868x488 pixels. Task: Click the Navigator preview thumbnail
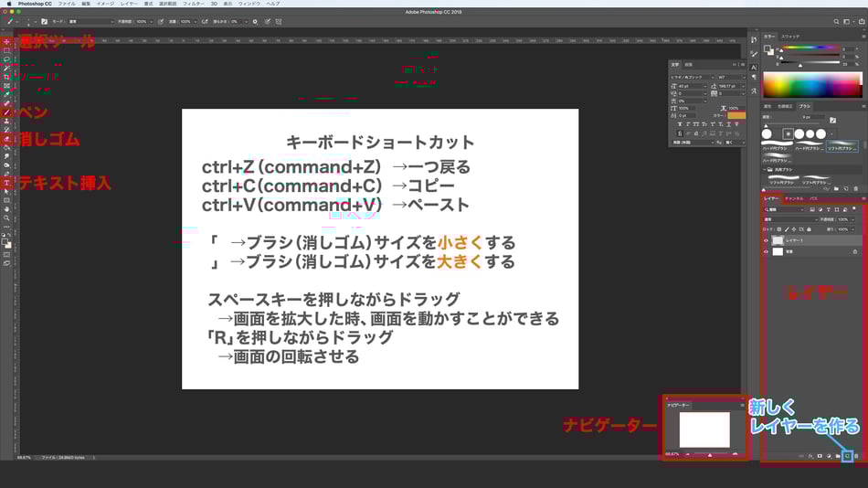(704, 430)
